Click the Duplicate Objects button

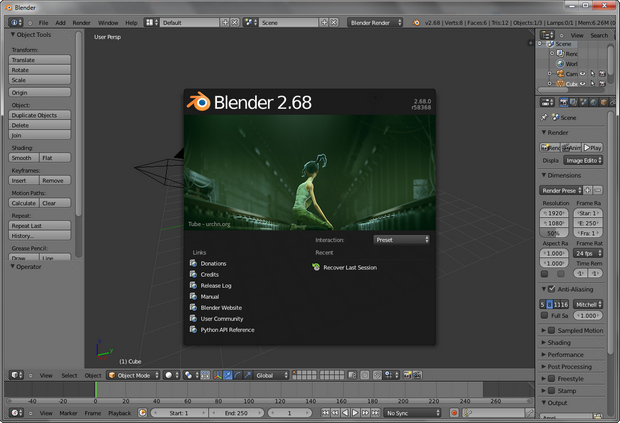point(40,115)
